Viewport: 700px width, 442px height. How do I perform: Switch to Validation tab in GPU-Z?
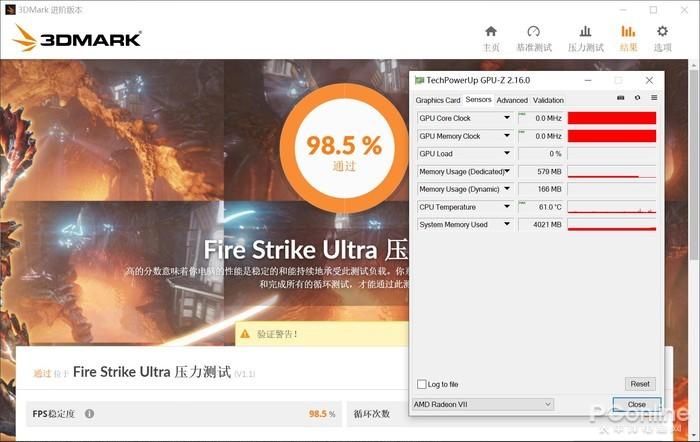[548, 100]
